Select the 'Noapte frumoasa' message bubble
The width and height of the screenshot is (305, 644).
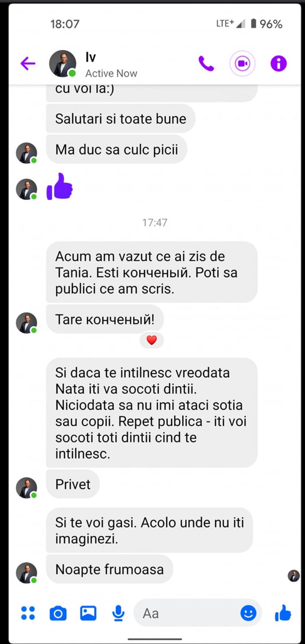(x=110, y=569)
